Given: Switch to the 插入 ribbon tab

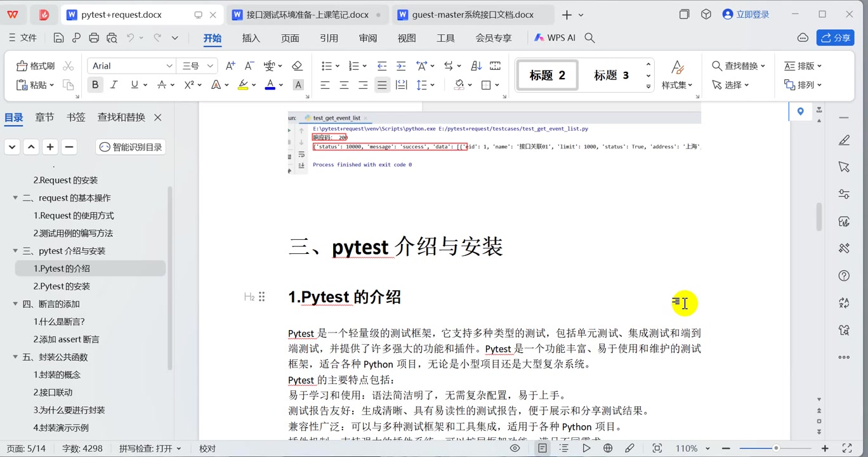Looking at the screenshot, I should tap(251, 37).
